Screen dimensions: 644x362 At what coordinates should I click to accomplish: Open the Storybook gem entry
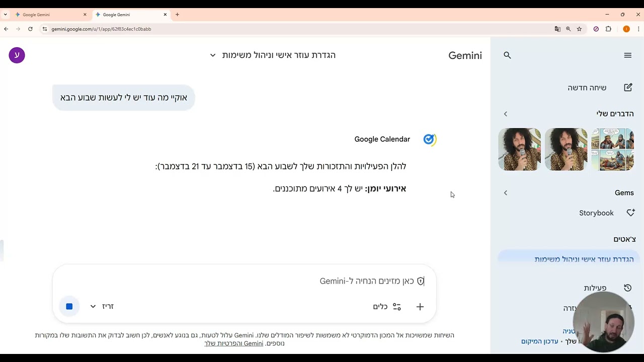click(597, 213)
